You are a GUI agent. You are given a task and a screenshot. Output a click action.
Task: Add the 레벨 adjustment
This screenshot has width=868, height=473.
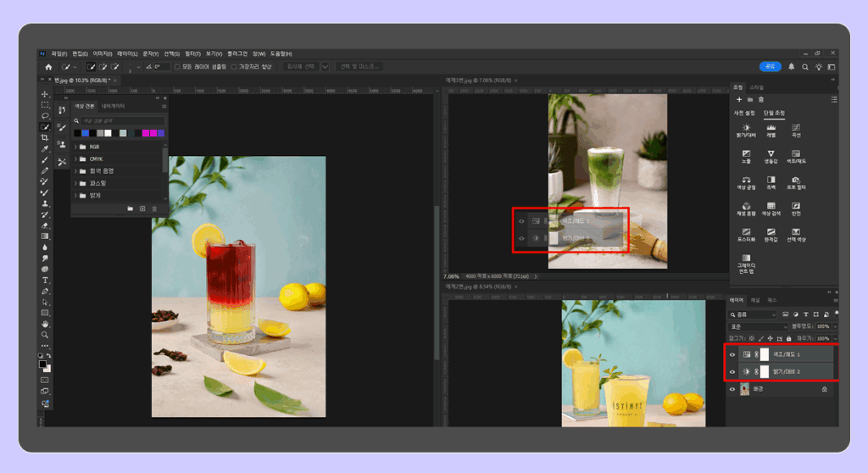click(x=771, y=131)
